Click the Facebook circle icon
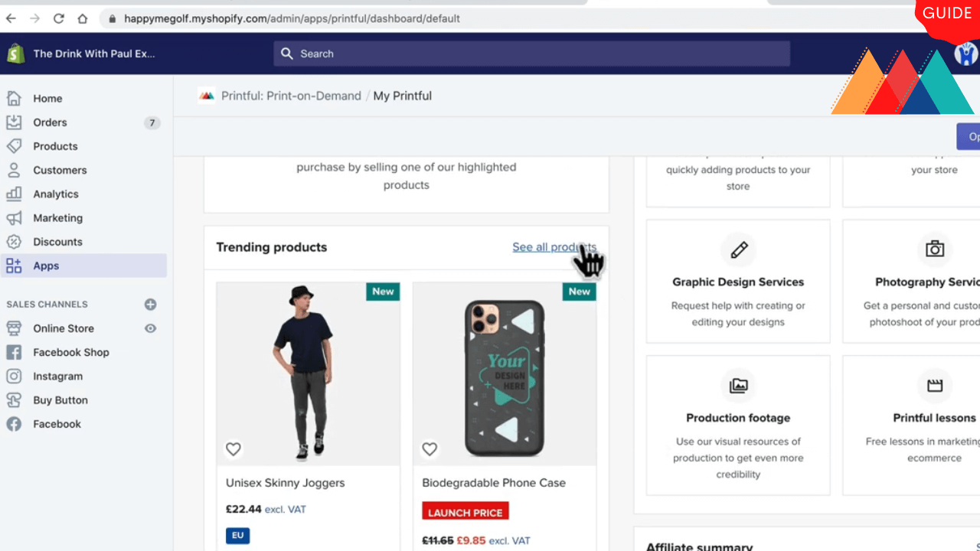 14,424
